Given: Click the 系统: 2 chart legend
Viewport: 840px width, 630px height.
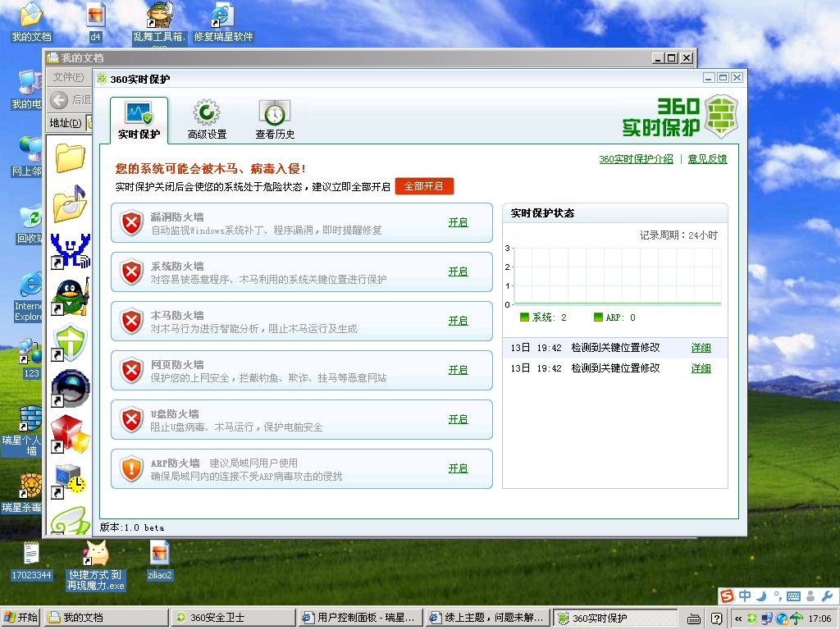Looking at the screenshot, I should point(543,317).
